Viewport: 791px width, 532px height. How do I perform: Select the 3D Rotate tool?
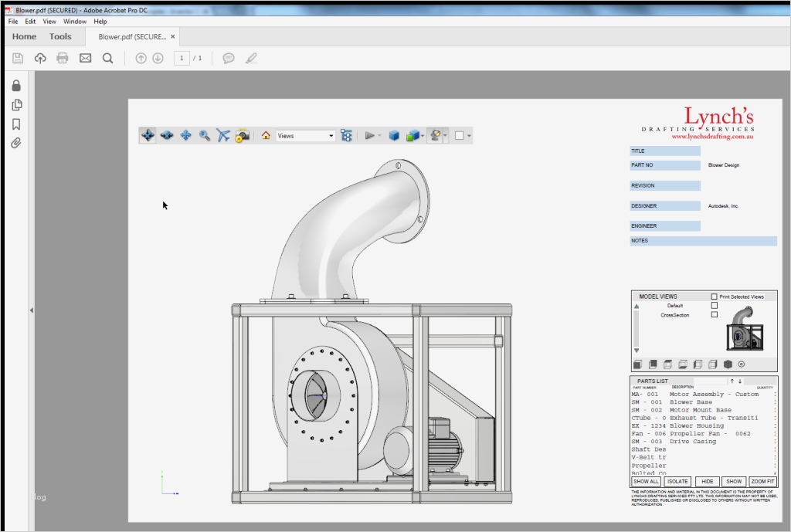[148, 136]
